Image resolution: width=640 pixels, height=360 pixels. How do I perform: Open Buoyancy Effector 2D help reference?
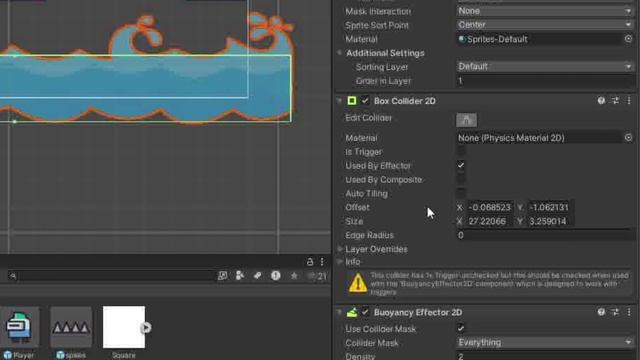[601, 312]
